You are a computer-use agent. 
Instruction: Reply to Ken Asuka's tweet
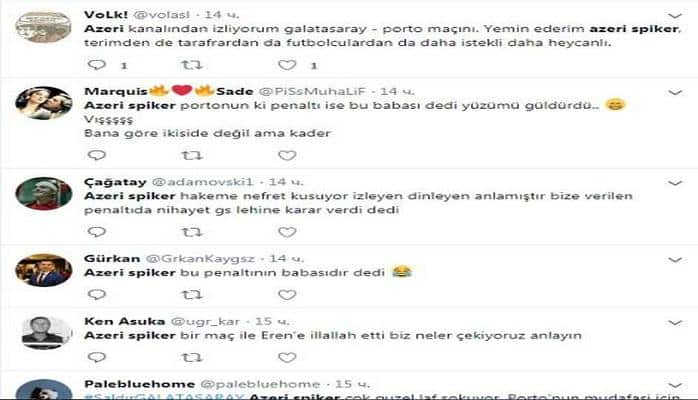click(97, 357)
